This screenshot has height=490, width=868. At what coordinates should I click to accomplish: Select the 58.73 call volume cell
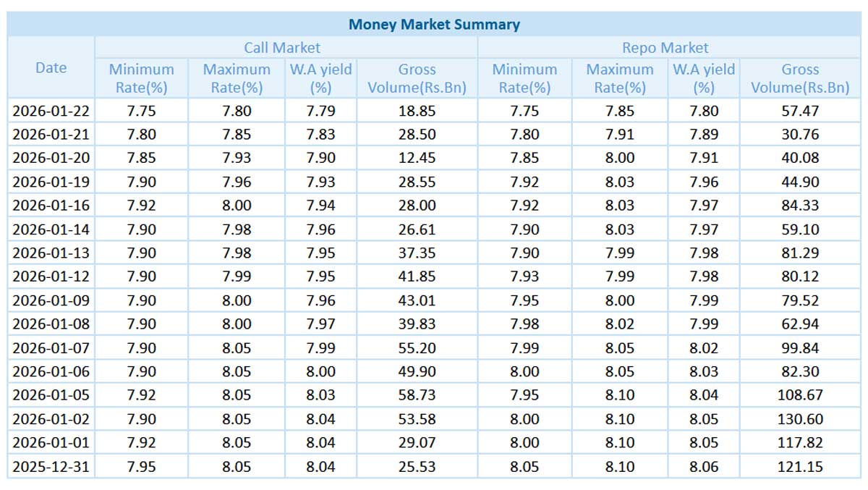coord(417,396)
